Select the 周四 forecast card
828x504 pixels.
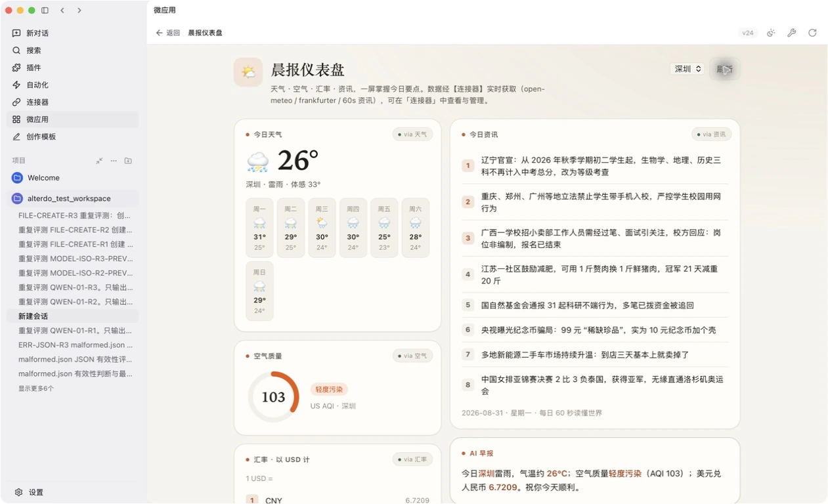click(353, 228)
